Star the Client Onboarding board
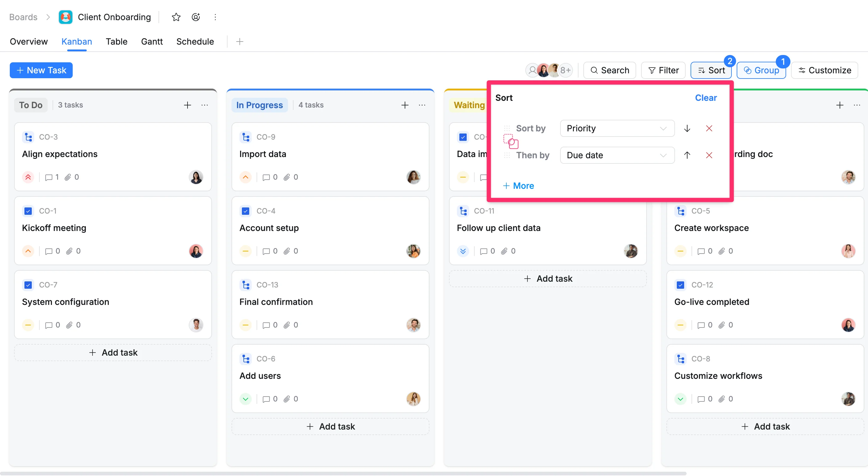 (x=176, y=17)
